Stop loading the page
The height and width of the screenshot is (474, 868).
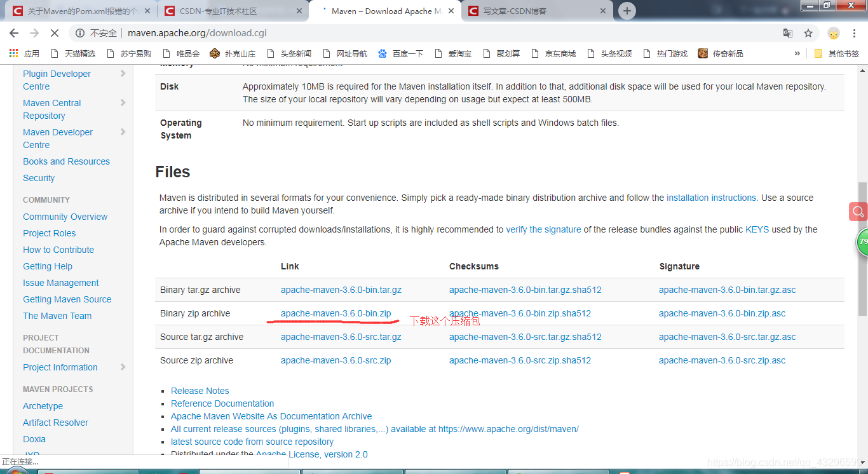coord(55,33)
